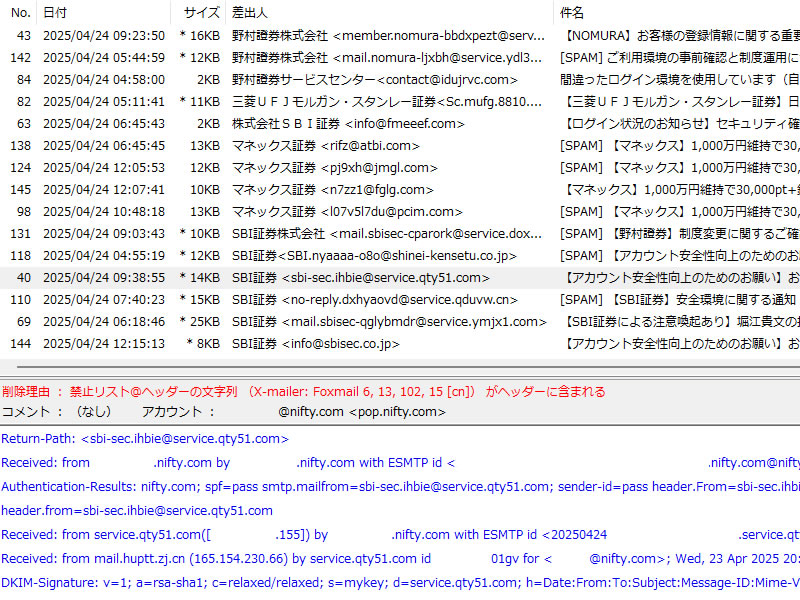
Task: Sort mail list by 日付 column header
Action: click(104, 12)
